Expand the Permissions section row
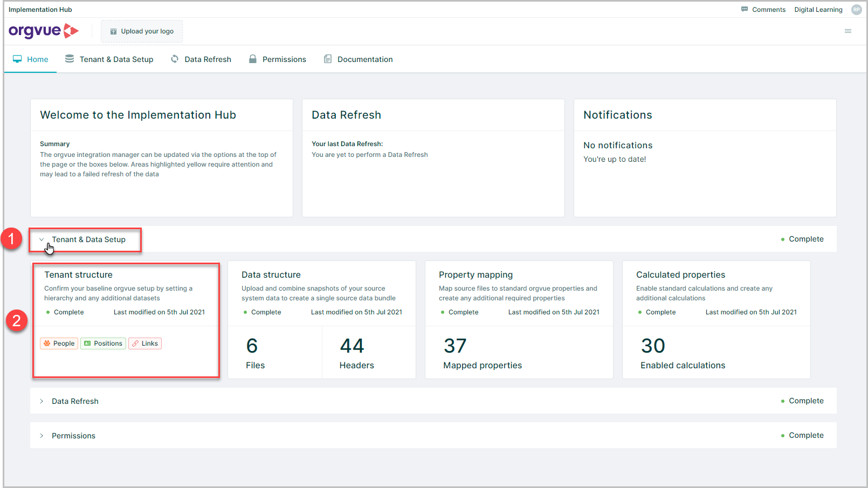This screenshot has width=868, height=488. point(433,435)
